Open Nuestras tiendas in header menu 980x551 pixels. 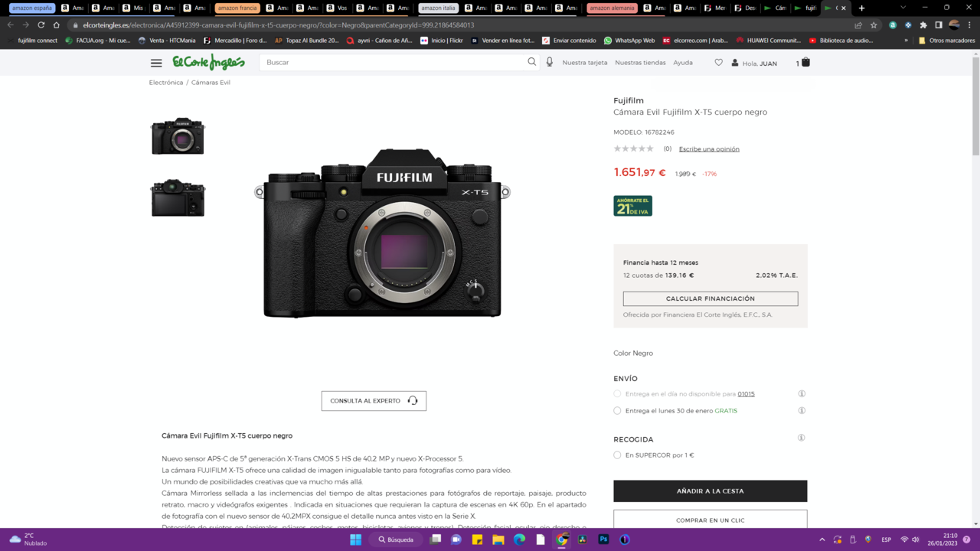640,63
